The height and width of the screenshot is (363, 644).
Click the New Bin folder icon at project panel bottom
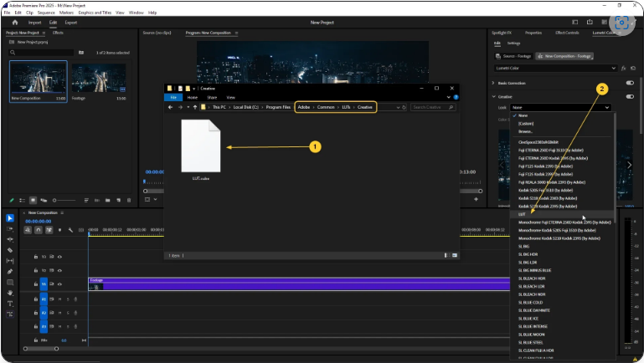click(x=107, y=200)
